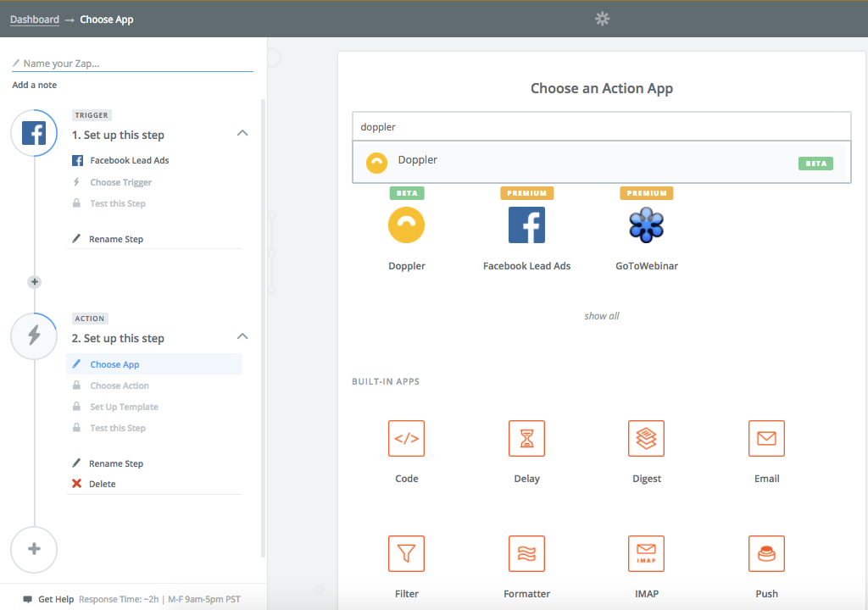Click the app search field containing doppler

[x=602, y=127]
